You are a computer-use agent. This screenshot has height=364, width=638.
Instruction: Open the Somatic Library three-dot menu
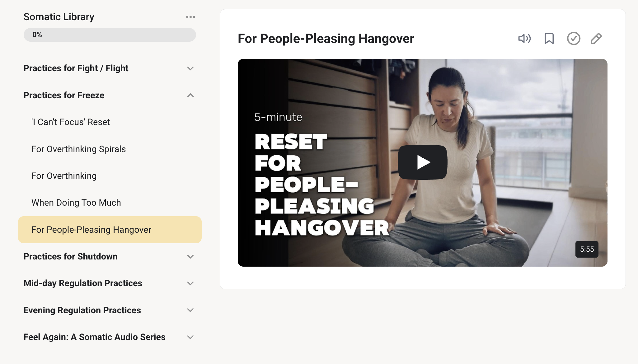190,17
